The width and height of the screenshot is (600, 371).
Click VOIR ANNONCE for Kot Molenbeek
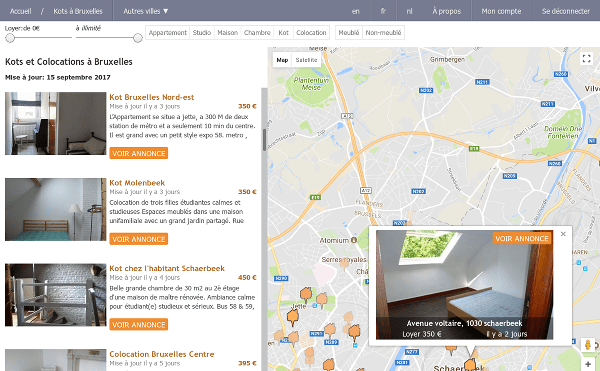point(139,239)
